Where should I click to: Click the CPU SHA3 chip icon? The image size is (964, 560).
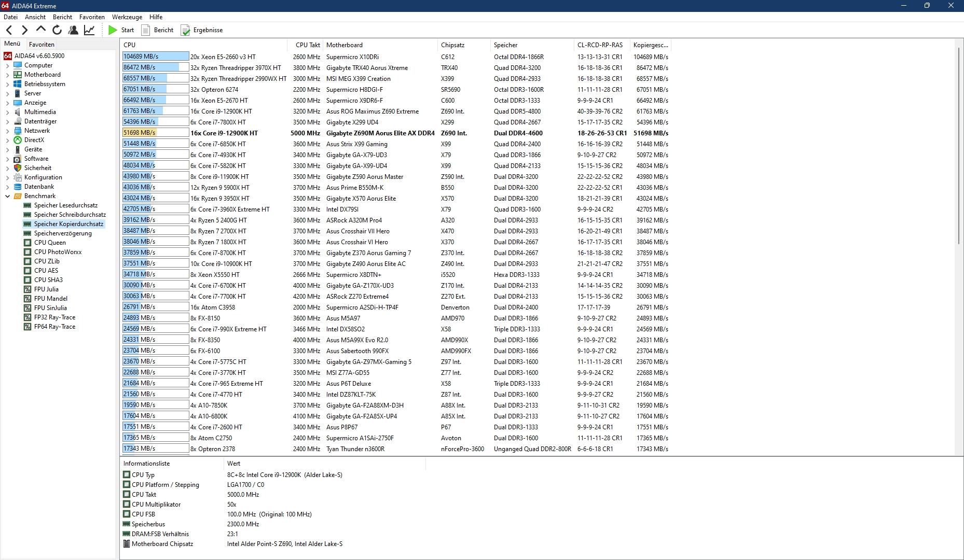27,280
